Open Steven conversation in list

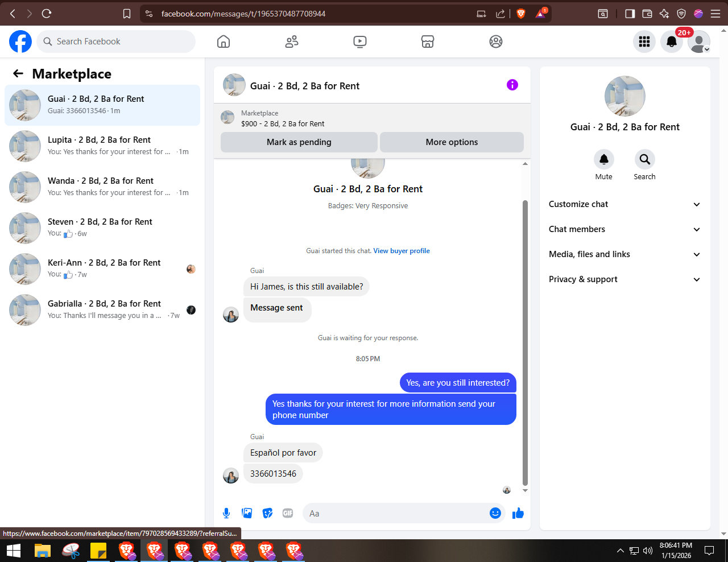coord(102,228)
